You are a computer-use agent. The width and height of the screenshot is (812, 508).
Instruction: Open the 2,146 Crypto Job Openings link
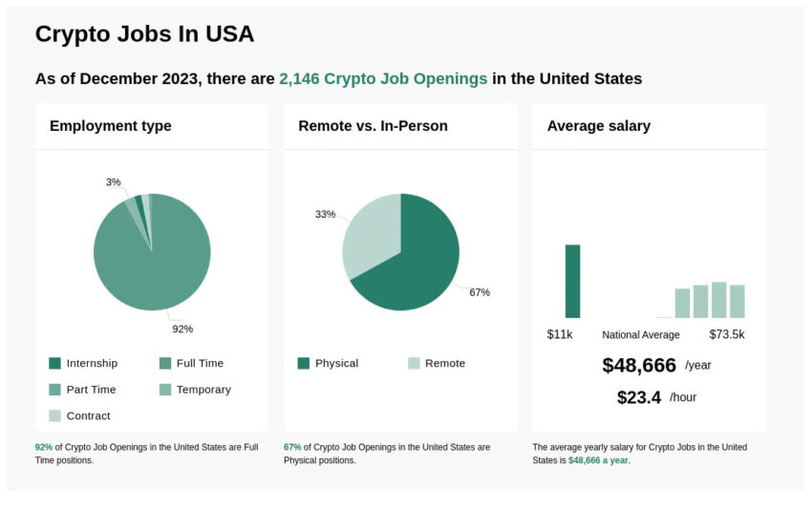point(383,78)
